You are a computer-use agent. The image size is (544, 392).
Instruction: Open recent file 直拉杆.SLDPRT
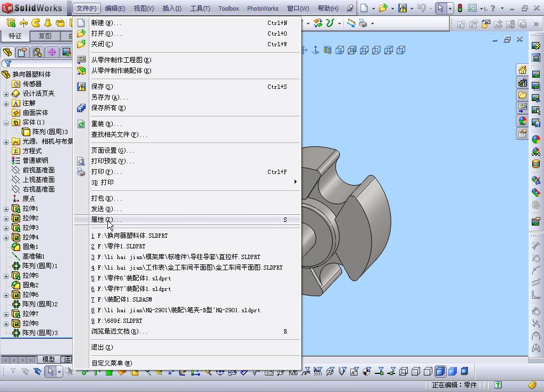187,257
